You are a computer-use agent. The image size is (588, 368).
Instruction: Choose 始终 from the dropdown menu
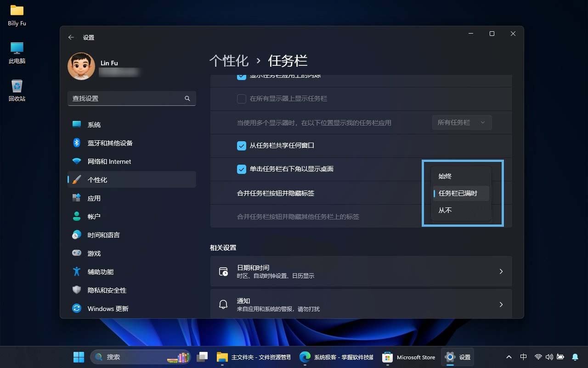click(445, 176)
